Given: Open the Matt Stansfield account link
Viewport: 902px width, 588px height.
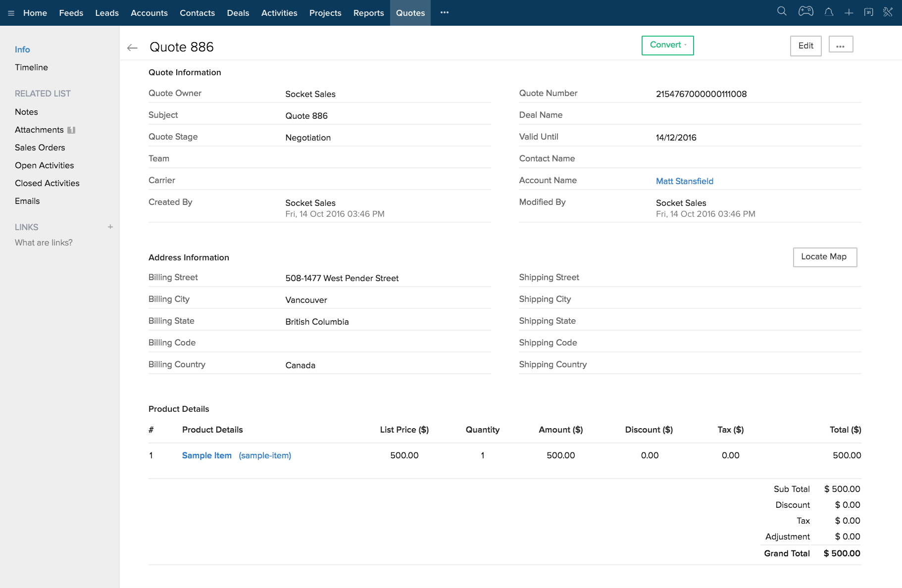Looking at the screenshot, I should click(x=685, y=181).
